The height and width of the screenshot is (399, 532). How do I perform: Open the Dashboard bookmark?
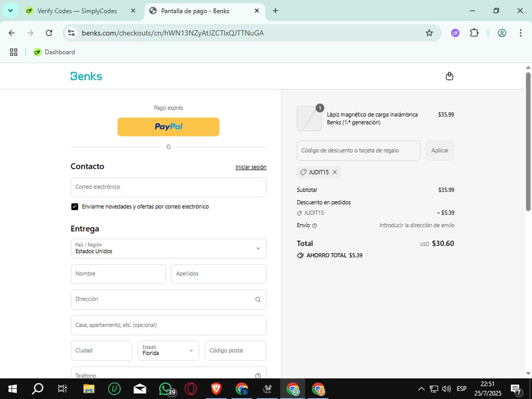54,52
